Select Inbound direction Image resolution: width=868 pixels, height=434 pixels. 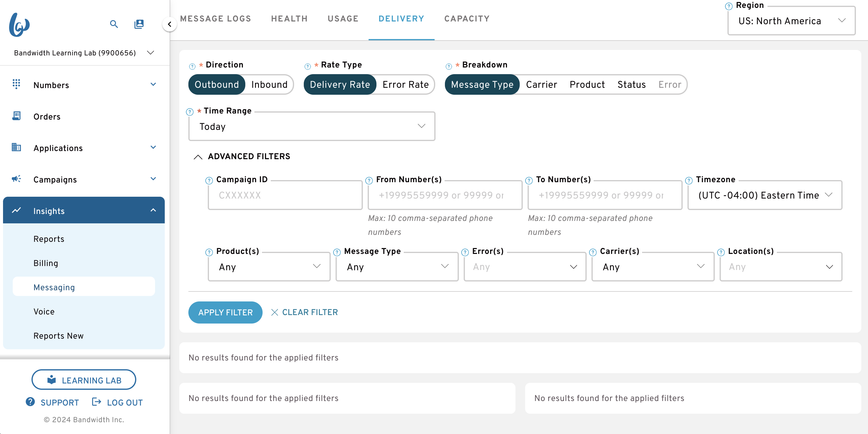click(269, 84)
